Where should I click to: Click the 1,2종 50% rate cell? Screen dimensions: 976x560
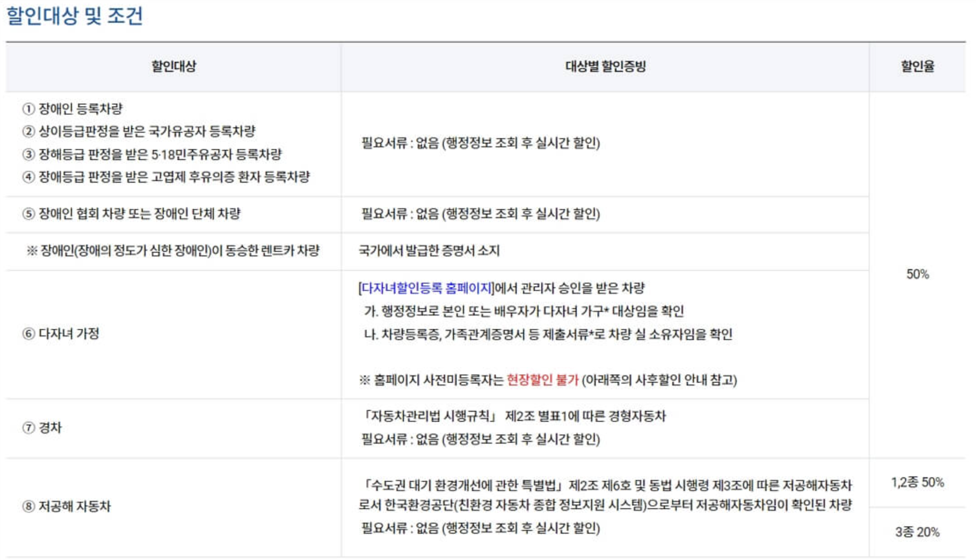click(x=917, y=483)
